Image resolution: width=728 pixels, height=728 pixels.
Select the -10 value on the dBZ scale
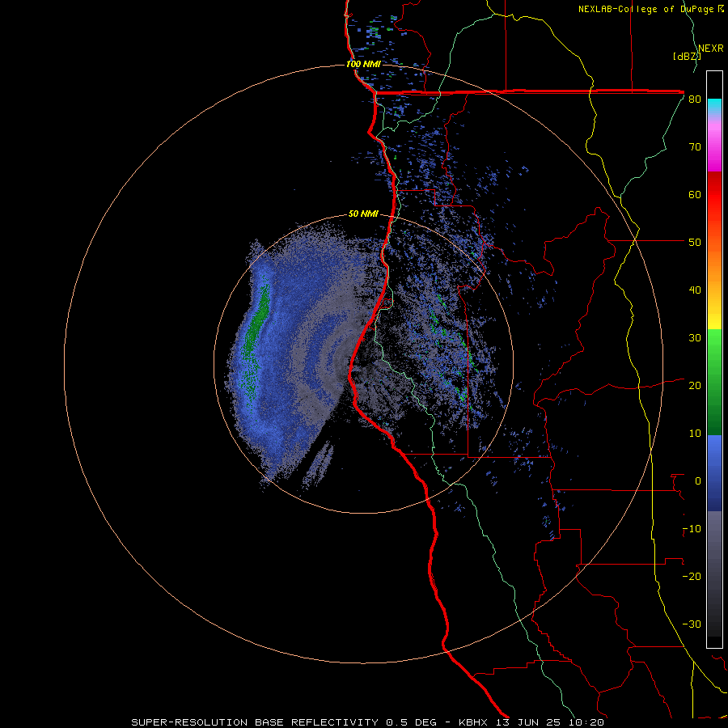[692, 529]
